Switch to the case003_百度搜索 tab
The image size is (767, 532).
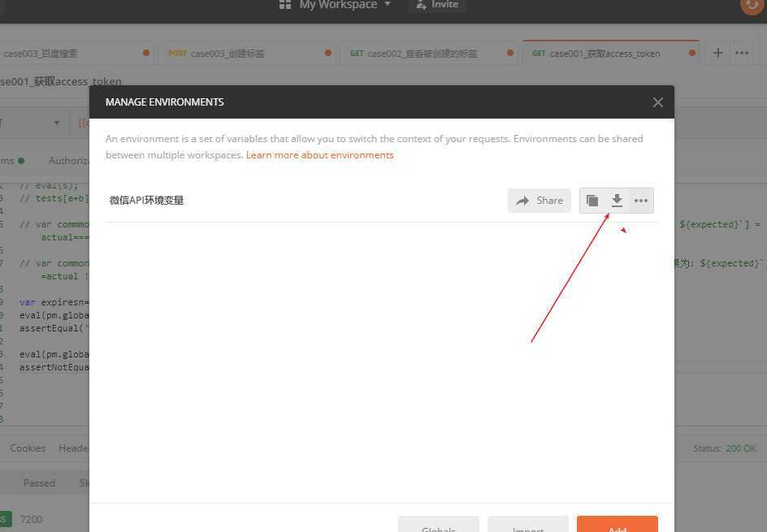tap(76, 54)
